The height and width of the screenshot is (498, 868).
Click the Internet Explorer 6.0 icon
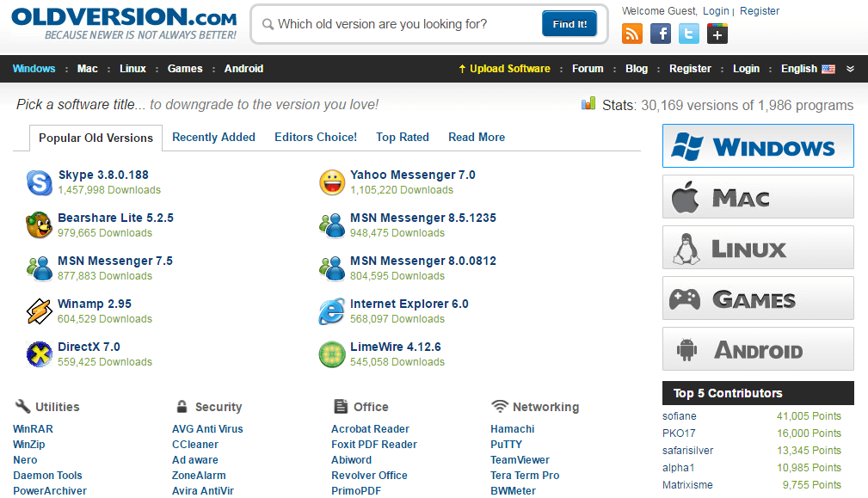tap(332, 311)
